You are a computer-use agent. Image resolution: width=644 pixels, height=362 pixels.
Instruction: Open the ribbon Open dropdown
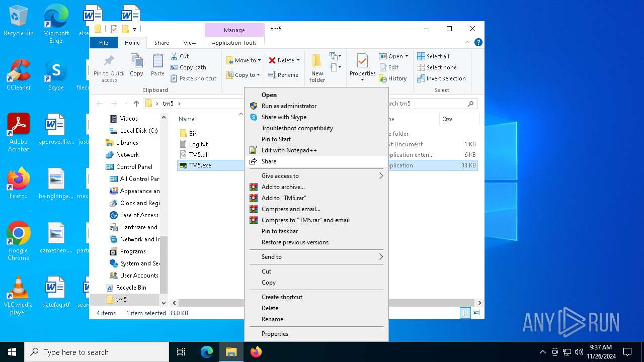(x=393, y=56)
